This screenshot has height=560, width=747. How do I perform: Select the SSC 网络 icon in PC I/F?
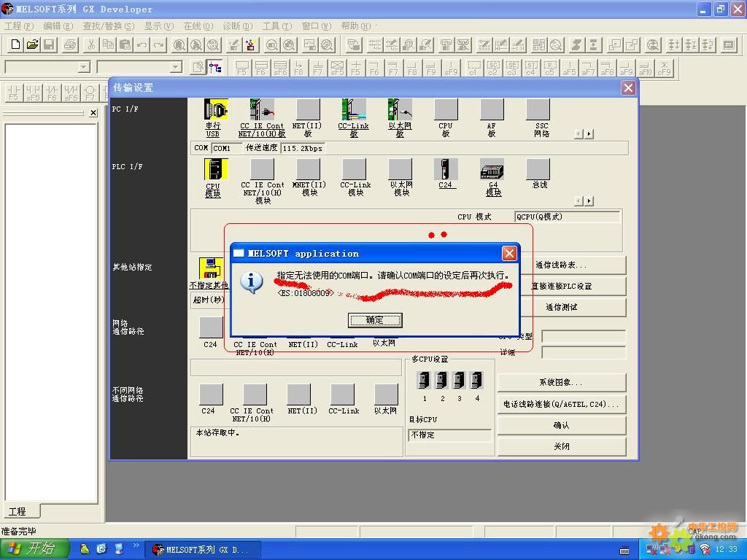click(538, 109)
